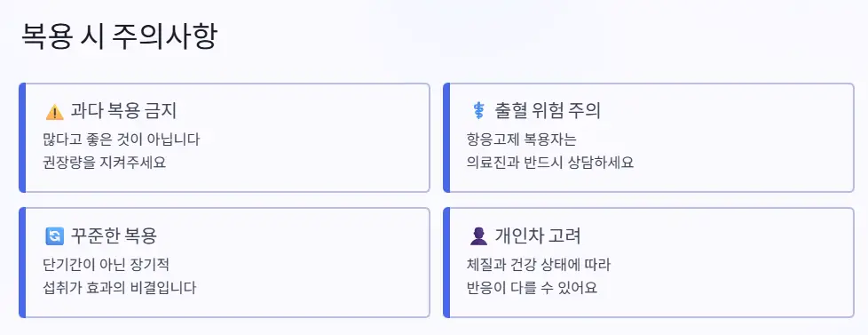Select the 과다 복용 금지 card title
Image resolution: width=868 pixels, height=335 pixels.
coord(122,111)
